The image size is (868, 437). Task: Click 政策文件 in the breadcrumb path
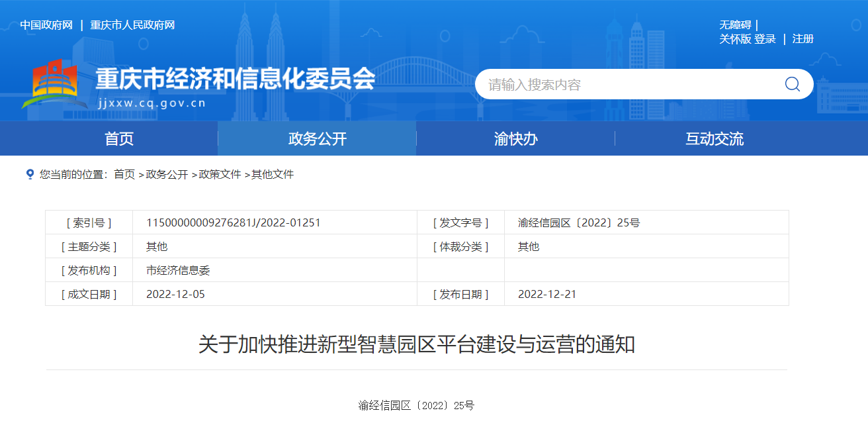(x=220, y=174)
